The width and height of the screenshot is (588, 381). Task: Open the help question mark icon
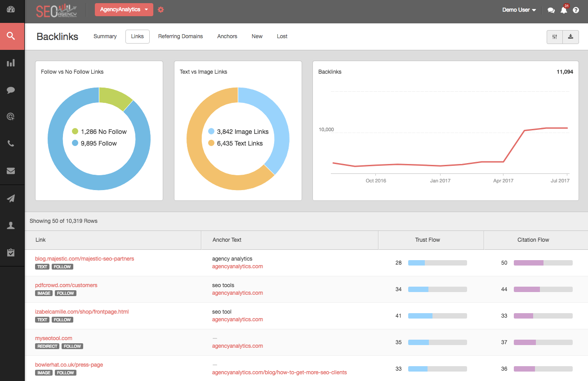coord(576,10)
